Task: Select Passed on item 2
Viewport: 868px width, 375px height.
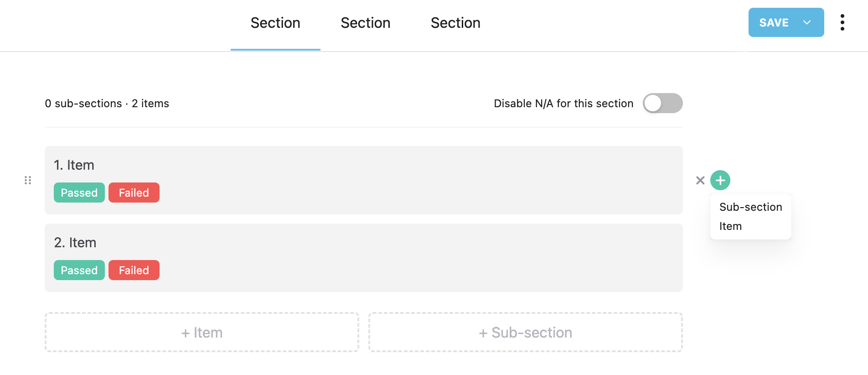Action: 79,270
